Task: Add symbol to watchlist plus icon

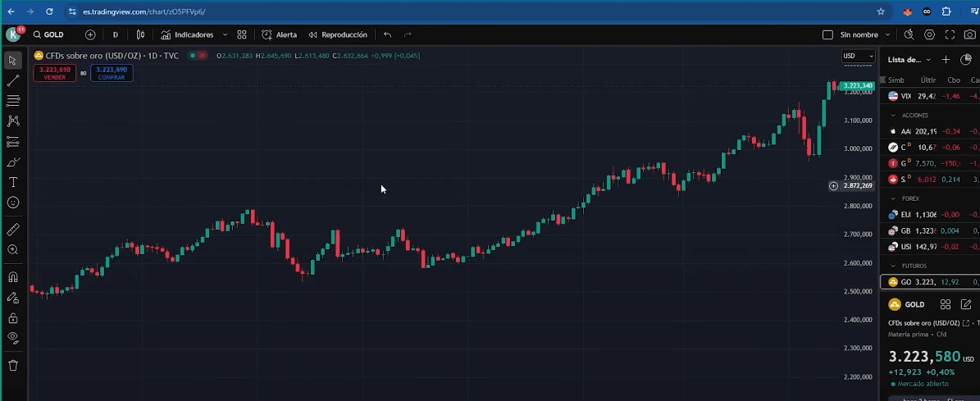Action: pyautogui.click(x=946, y=60)
